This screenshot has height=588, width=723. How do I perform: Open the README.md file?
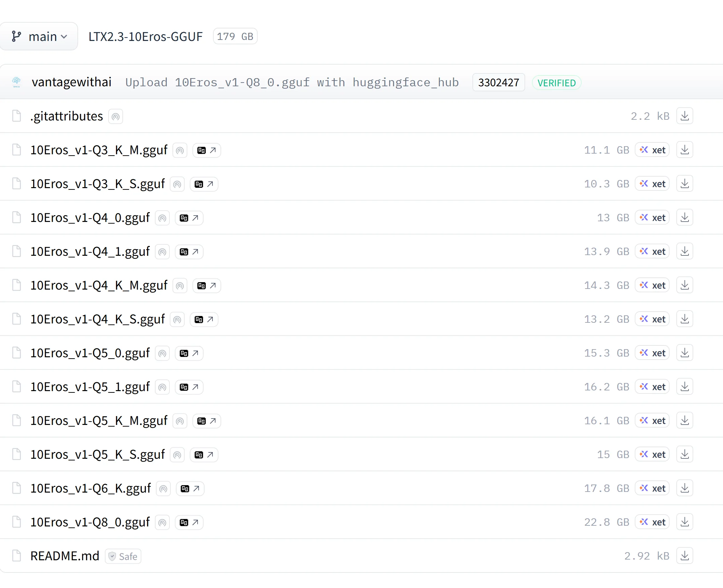click(x=65, y=556)
